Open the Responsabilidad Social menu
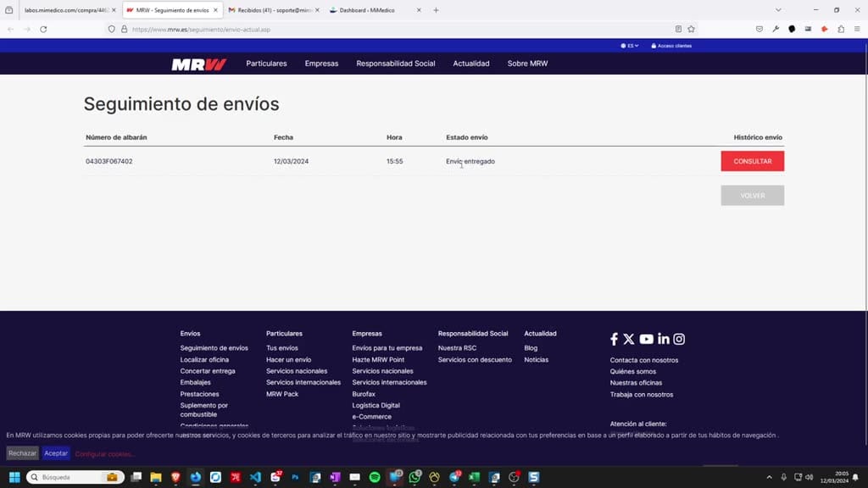The image size is (868, 488). tap(396, 64)
